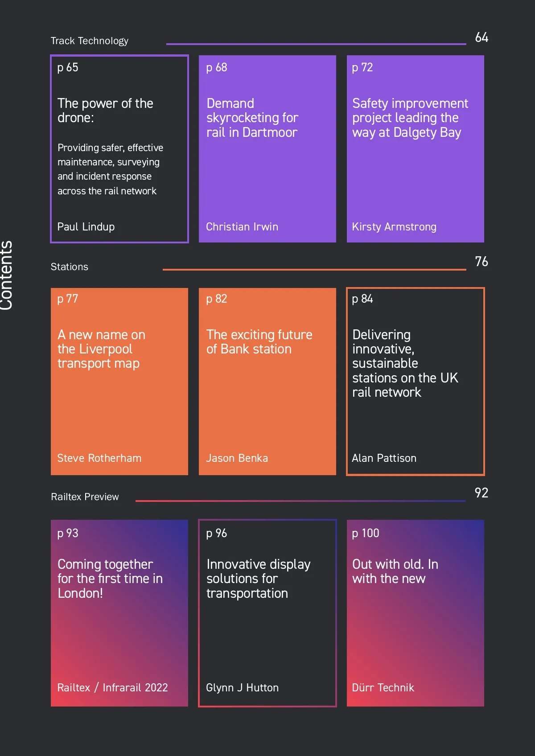
Task: Open "Safety improvement project" Dalgety Bay article
Action: pyautogui.click(x=410, y=118)
